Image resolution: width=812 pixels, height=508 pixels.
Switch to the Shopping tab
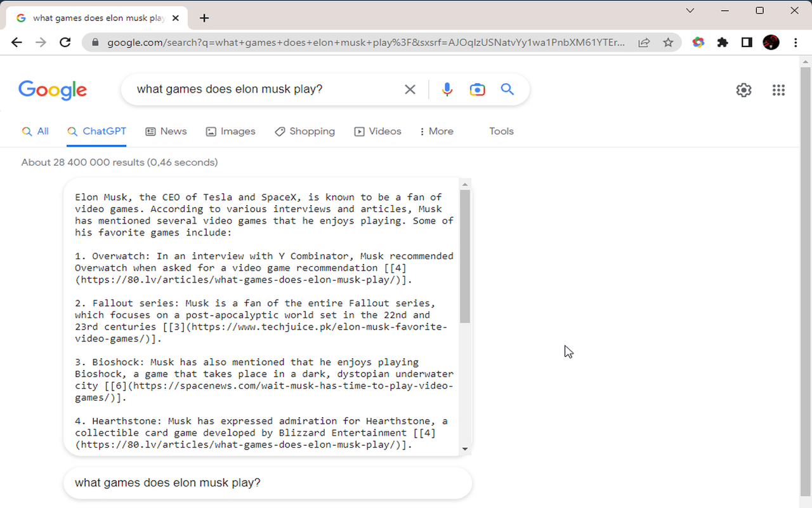(304, 131)
